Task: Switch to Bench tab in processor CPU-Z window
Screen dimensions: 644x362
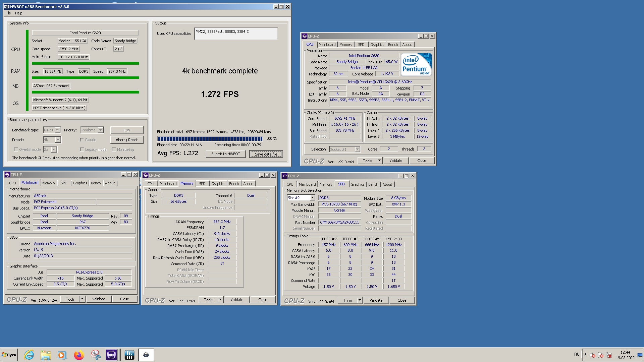Action: [x=393, y=45]
